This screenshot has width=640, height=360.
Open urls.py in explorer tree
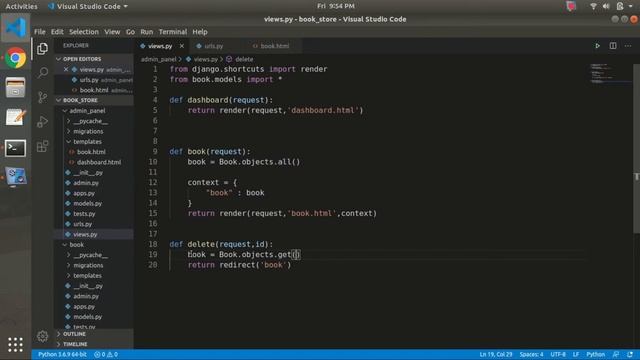tap(82, 224)
